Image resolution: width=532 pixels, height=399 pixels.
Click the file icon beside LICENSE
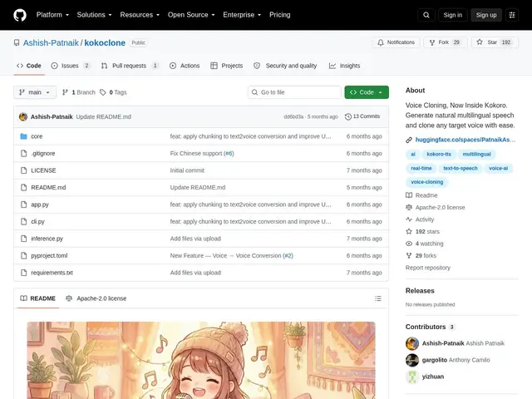click(23, 170)
